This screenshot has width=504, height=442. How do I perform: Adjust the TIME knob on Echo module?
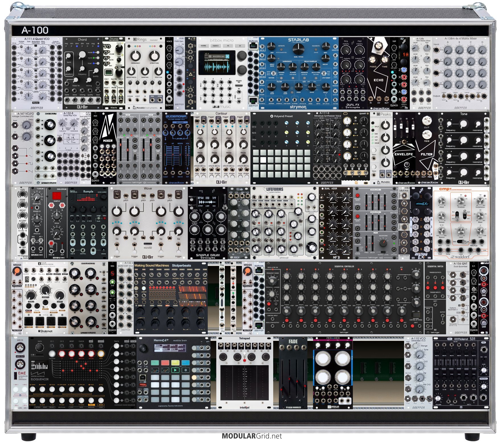(384, 60)
